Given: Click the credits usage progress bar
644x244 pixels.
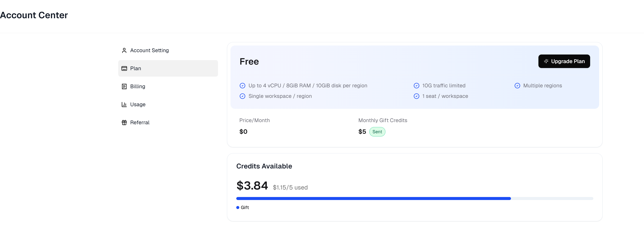Looking at the screenshot, I should click(415, 199).
